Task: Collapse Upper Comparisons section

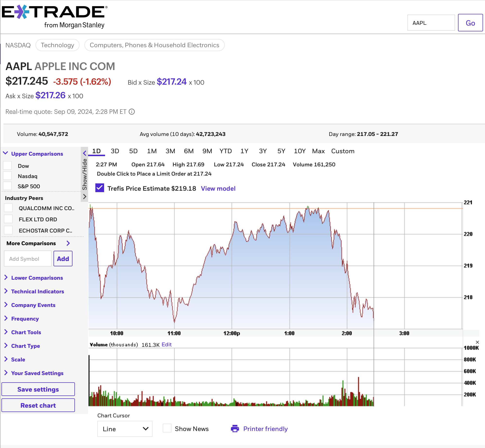Action: [x=34, y=154]
